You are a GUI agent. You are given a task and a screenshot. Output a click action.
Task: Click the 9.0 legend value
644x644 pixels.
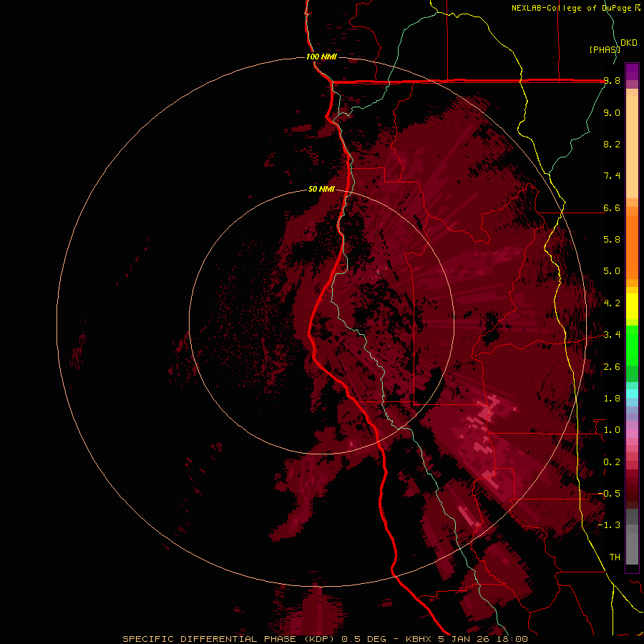coord(612,112)
